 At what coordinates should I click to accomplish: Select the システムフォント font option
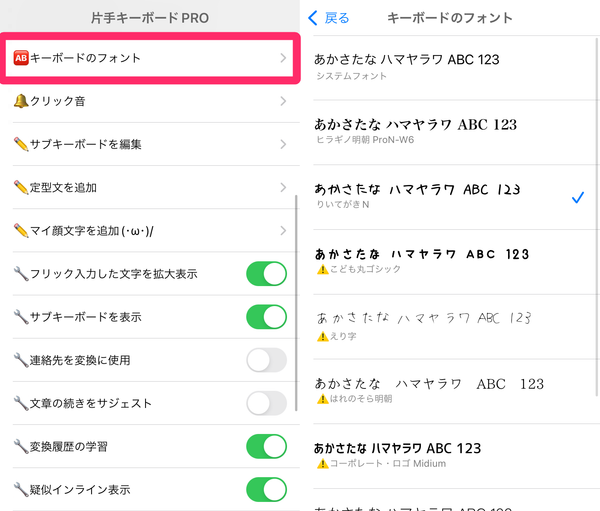tap(455, 68)
